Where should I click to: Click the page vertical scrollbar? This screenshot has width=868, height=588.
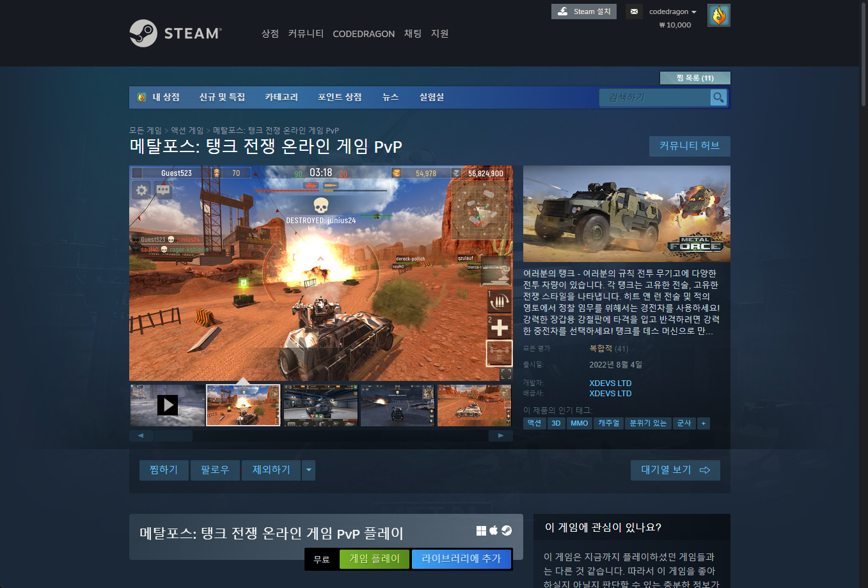pyautogui.click(x=864, y=54)
